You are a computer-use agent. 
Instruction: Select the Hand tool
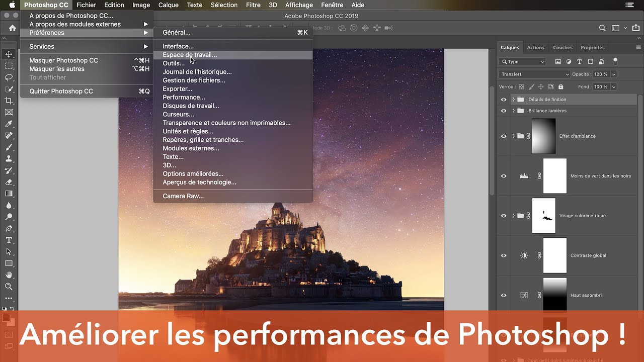pos(9,275)
